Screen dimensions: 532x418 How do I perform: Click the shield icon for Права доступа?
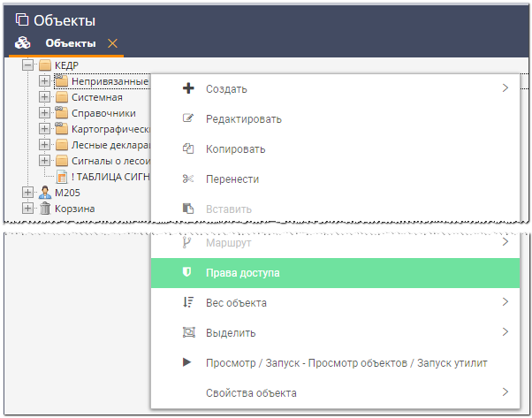pyautogui.click(x=186, y=273)
